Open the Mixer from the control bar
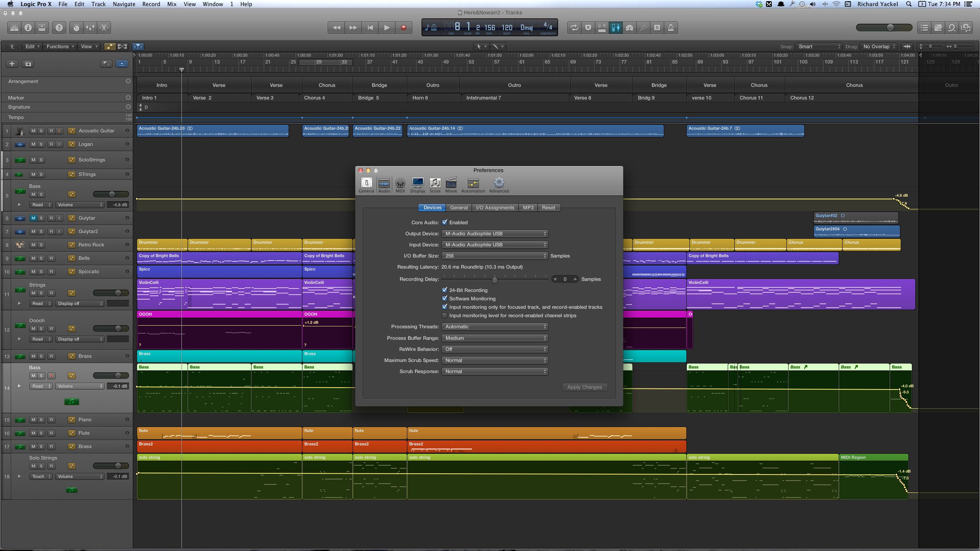 pyautogui.click(x=90, y=28)
